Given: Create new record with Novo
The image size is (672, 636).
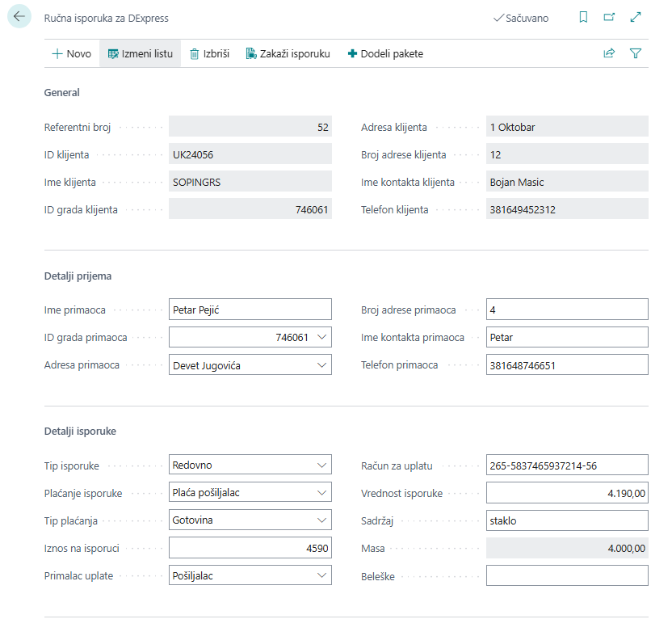Looking at the screenshot, I should pyautogui.click(x=71, y=53).
